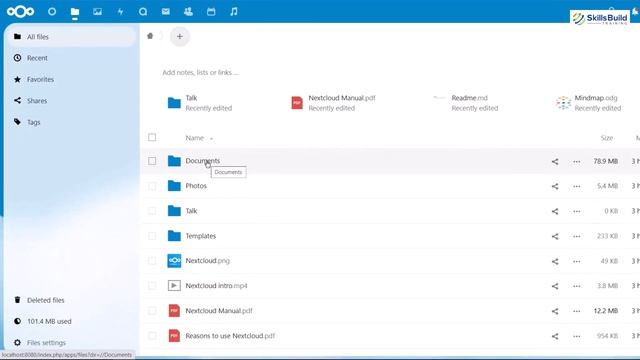Share the Nextcloud intro.mp4 file
Screen dimensions: 640x360
pyautogui.click(x=555, y=286)
